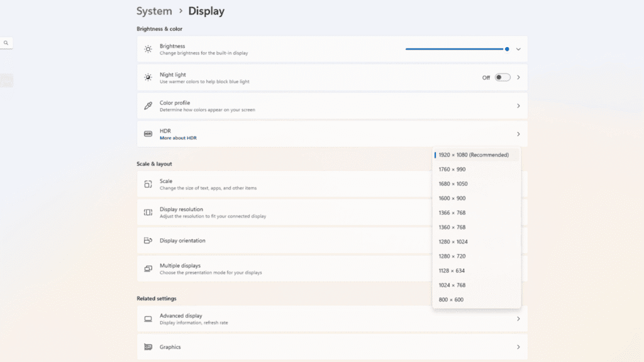
Task: Open Color profile chevron
Action: point(518,106)
